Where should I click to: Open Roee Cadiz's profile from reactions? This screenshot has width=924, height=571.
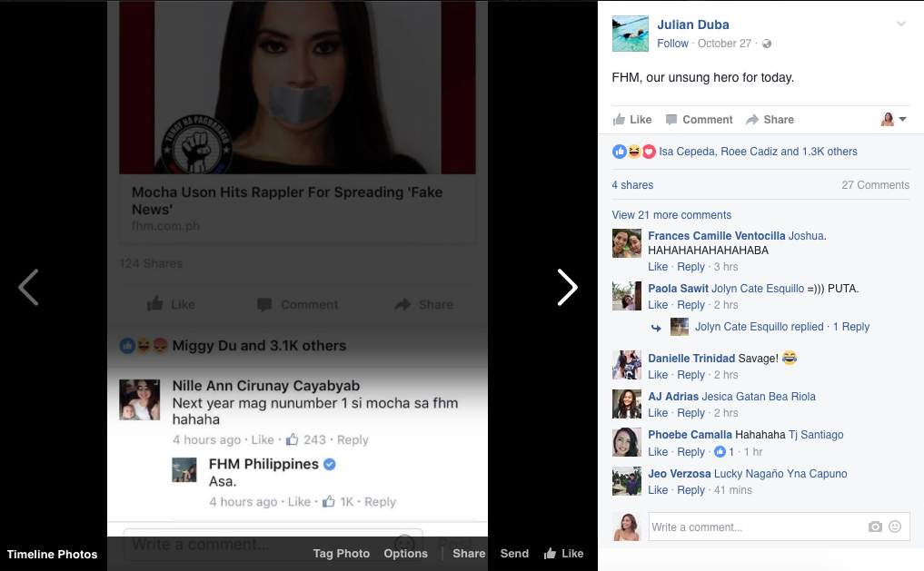pos(749,152)
